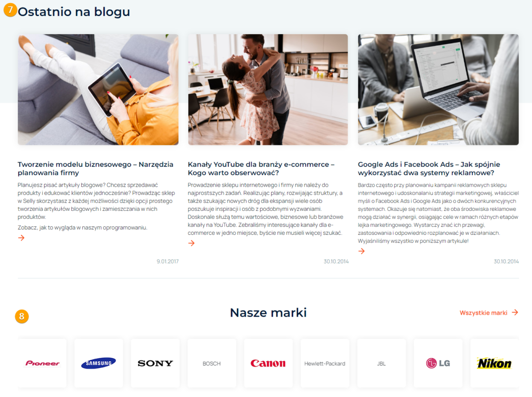The image size is (532, 397).
Task: Open the Hewlett-Packard brand tile
Action: coord(325,363)
